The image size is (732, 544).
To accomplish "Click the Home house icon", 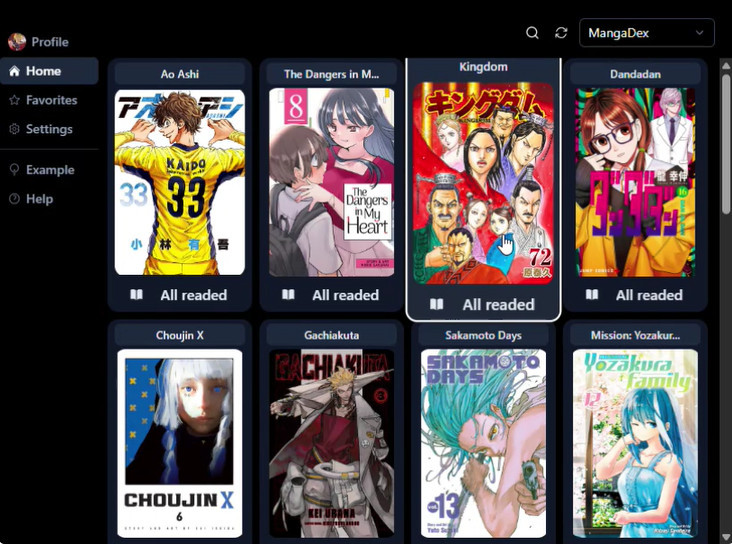I will click(14, 71).
